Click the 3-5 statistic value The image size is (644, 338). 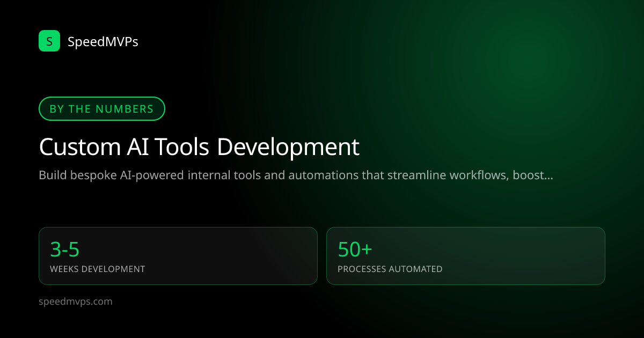[65, 249]
